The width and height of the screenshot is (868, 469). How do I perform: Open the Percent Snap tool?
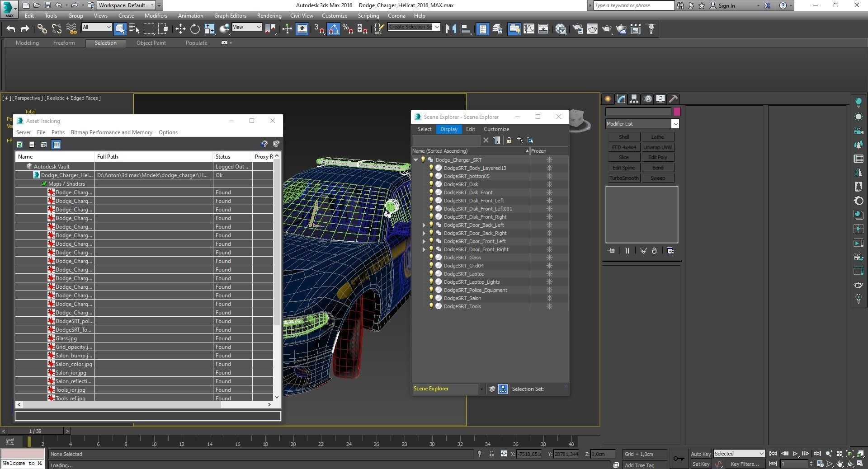pos(348,29)
